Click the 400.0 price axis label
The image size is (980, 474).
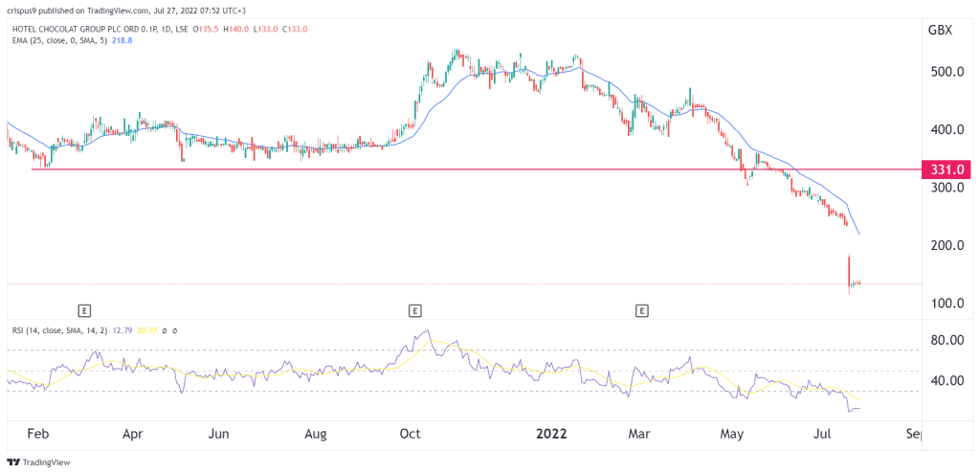[x=947, y=129]
